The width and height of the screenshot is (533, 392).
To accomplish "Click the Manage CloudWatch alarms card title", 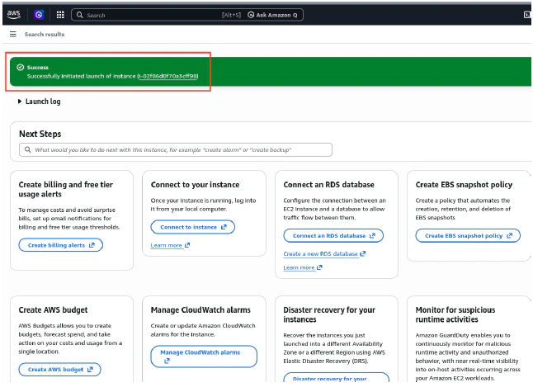I will click(200, 310).
